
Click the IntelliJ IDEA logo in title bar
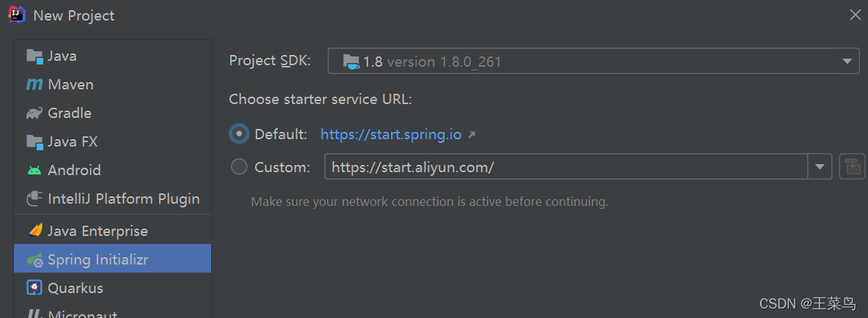click(x=17, y=15)
